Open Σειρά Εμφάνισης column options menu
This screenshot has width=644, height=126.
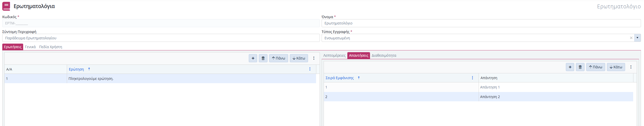[x=472, y=78]
